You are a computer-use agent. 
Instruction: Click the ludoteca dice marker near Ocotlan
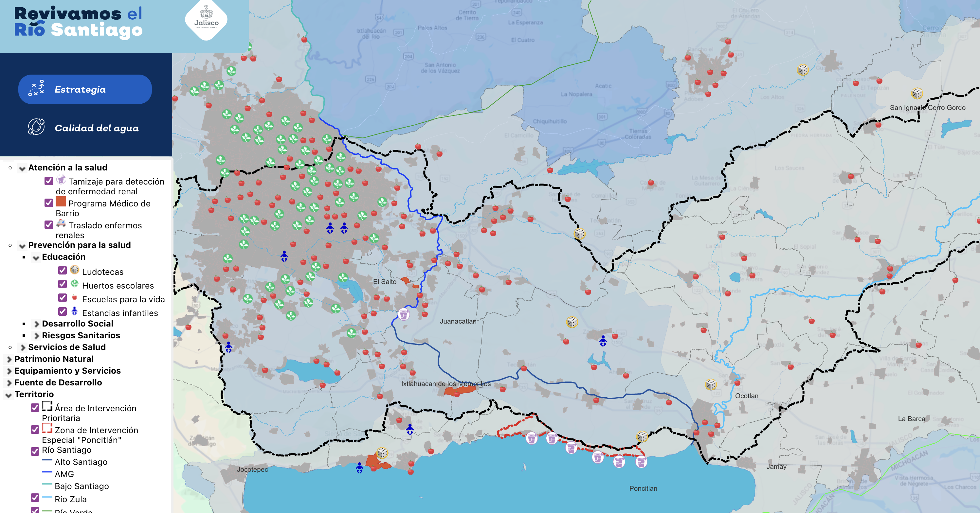pyautogui.click(x=711, y=384)
